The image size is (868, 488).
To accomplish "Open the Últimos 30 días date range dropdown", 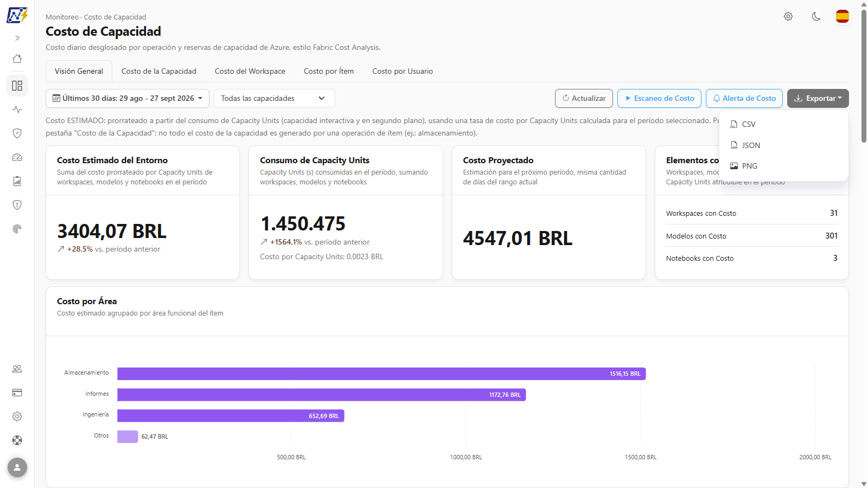I will [127, 98].
